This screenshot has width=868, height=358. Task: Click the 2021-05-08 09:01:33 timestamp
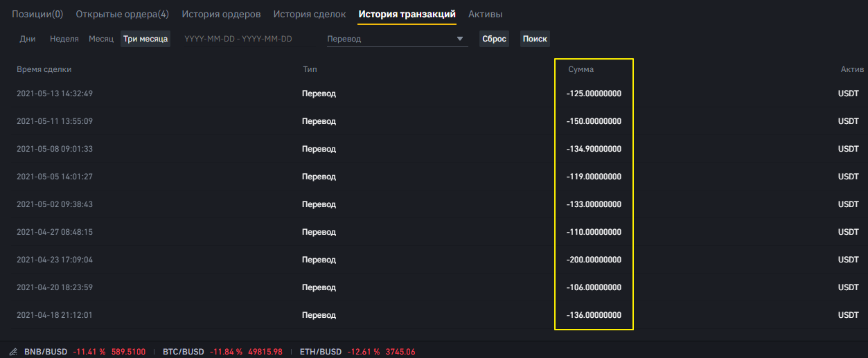coord(55,149)
